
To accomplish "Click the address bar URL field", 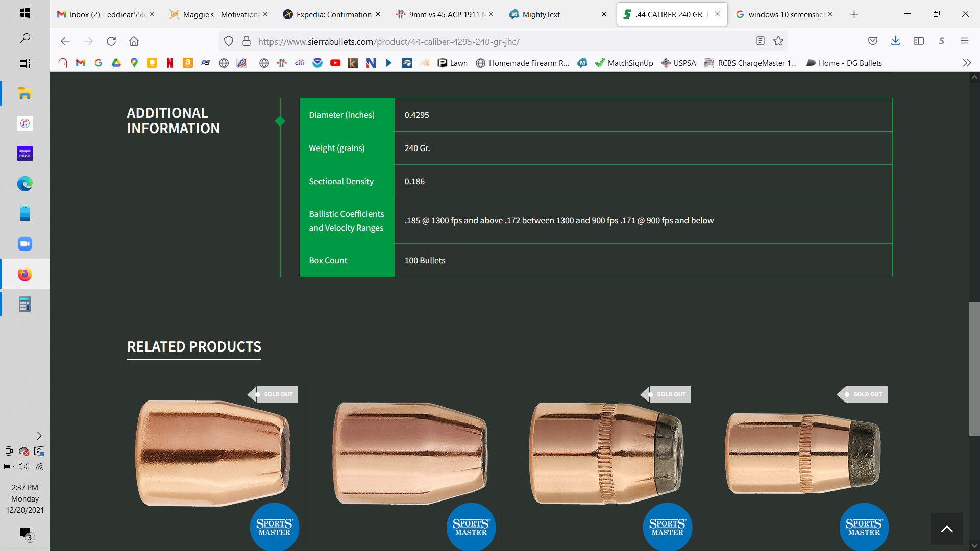I will [x=503, y=41].
